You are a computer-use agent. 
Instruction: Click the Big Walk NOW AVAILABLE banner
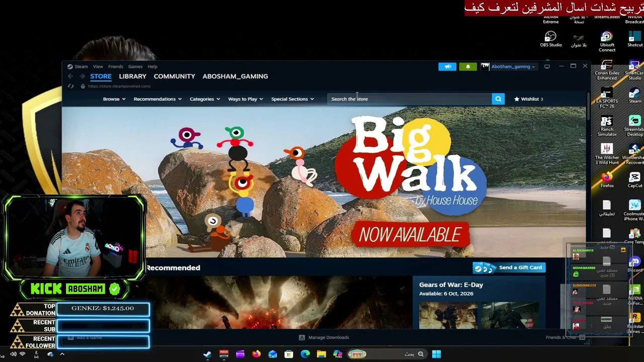tap(324, 182)
